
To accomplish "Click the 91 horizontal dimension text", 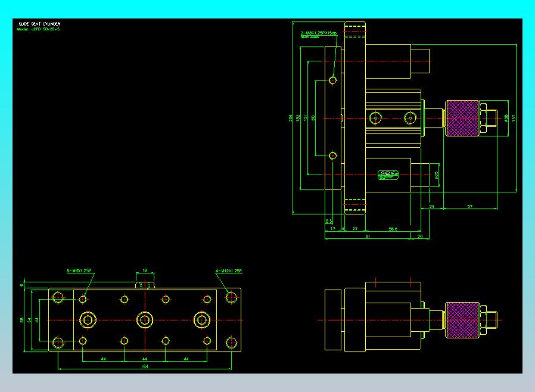I will pos(368,236).
